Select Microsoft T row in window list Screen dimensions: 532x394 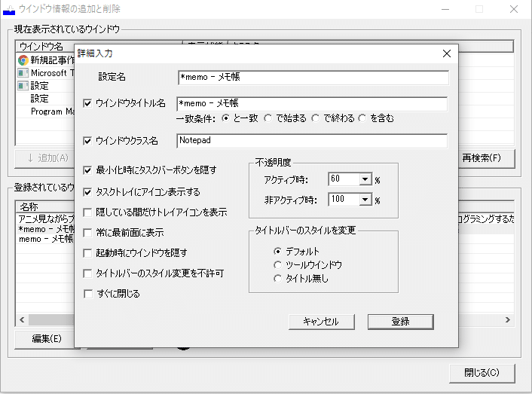coord(45,73)
